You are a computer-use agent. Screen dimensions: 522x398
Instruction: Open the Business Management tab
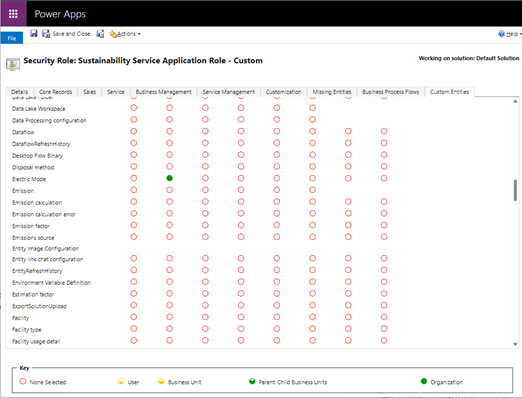pyautogui.click(x=163, y=92)
